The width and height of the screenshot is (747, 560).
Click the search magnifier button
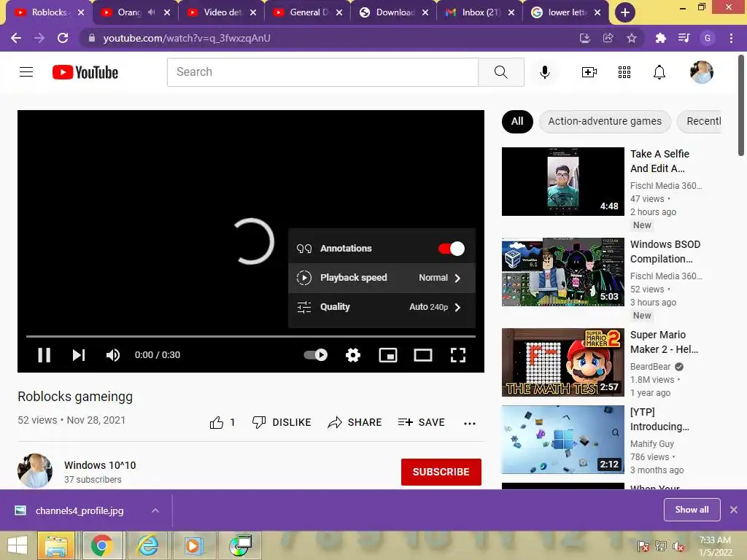click(x=500, y=72)
